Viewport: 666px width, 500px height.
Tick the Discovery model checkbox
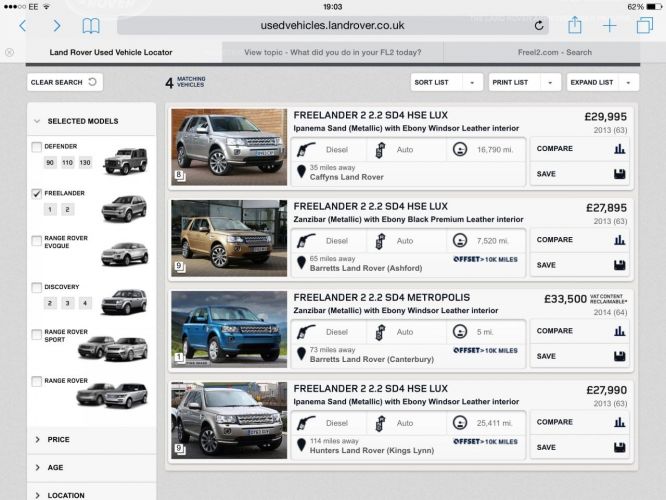pos(37,288)
